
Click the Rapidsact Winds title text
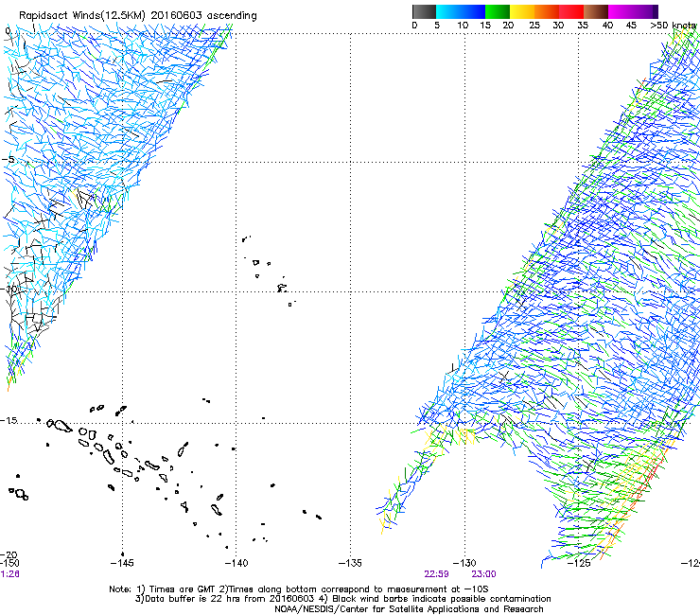tap(138, 16)
